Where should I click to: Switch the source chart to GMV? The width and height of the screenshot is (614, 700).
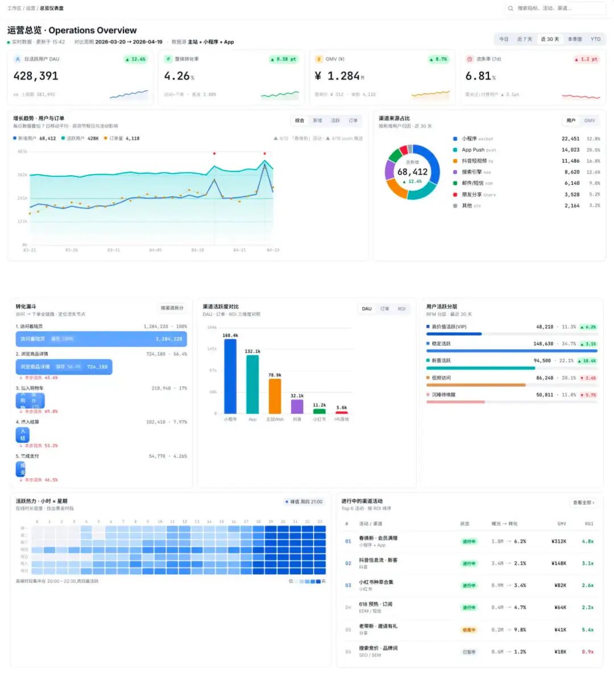click(590, 121)
